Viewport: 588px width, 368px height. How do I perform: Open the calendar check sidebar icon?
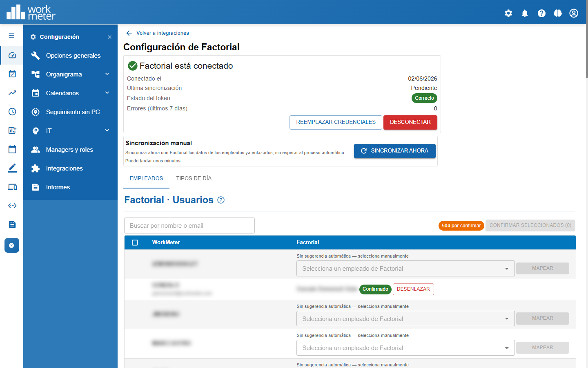coord(12,74)
